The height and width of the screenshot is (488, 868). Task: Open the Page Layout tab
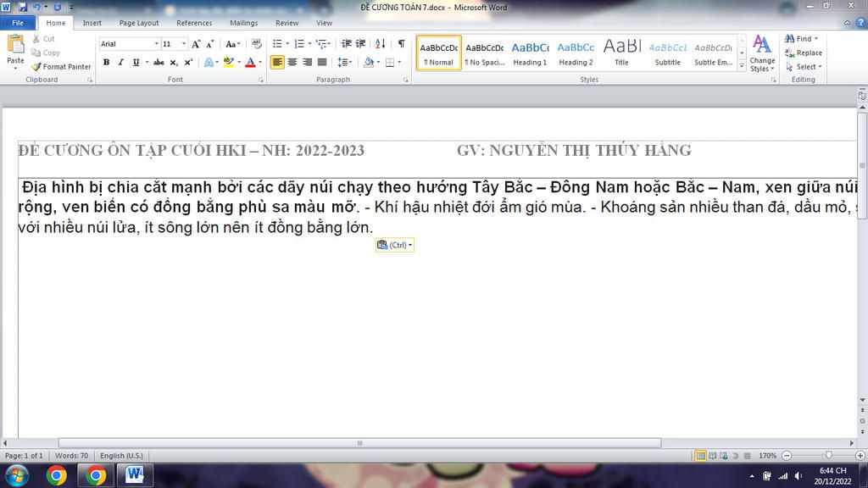[x=139, y=23]
